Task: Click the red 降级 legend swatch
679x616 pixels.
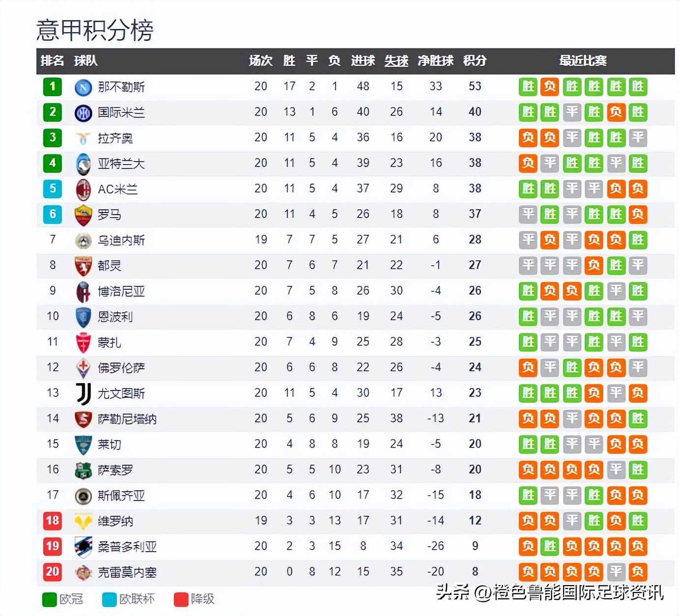Action: tap(181, 599)
